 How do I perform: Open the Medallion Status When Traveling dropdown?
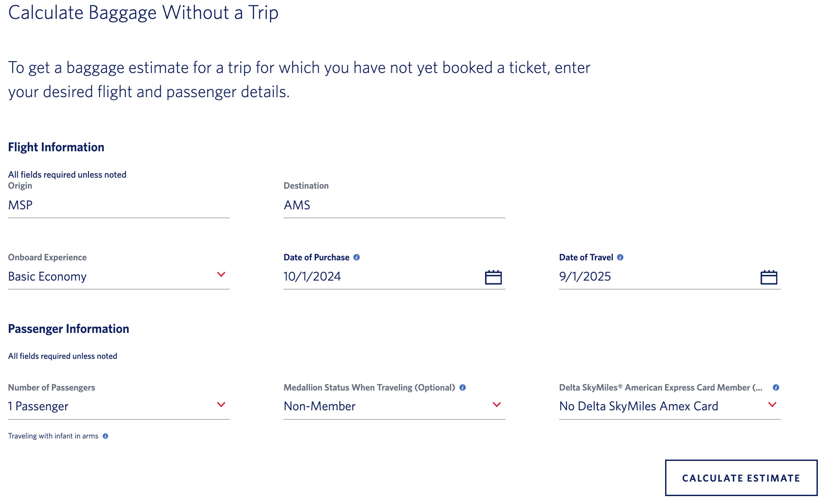(497, 404)
